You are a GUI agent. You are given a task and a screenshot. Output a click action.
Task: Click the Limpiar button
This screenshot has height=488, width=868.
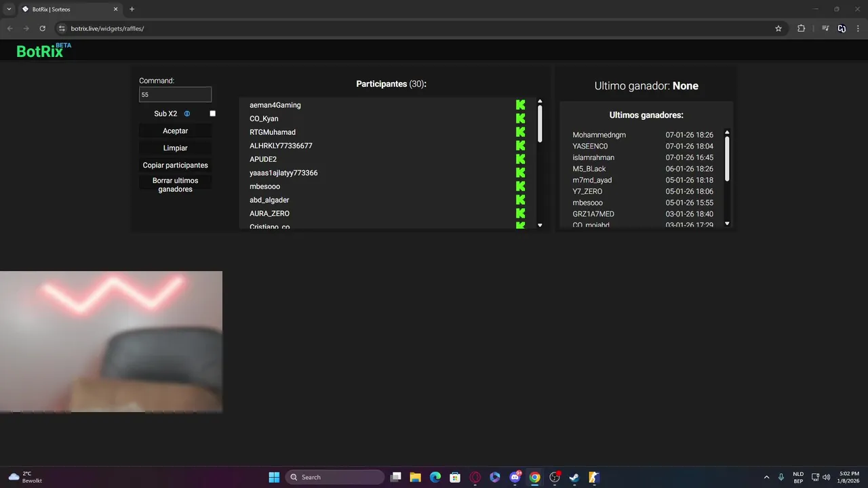[x=176, y=148]
